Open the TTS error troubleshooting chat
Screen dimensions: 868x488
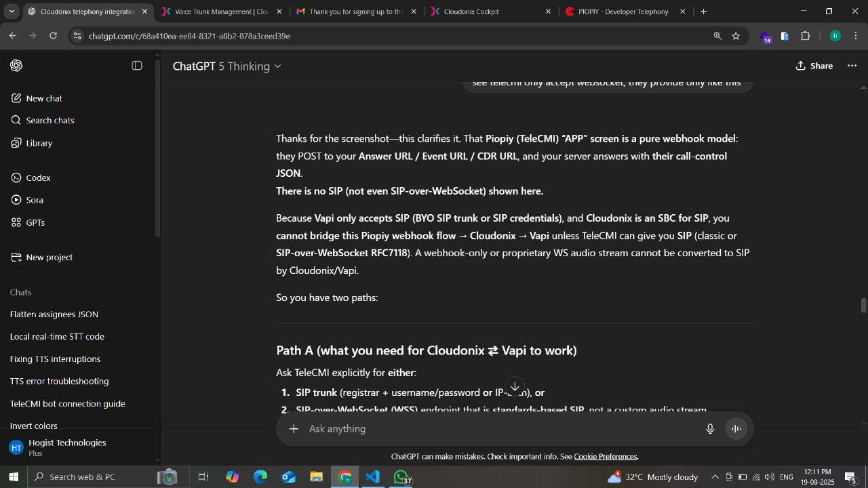[59, 382]
